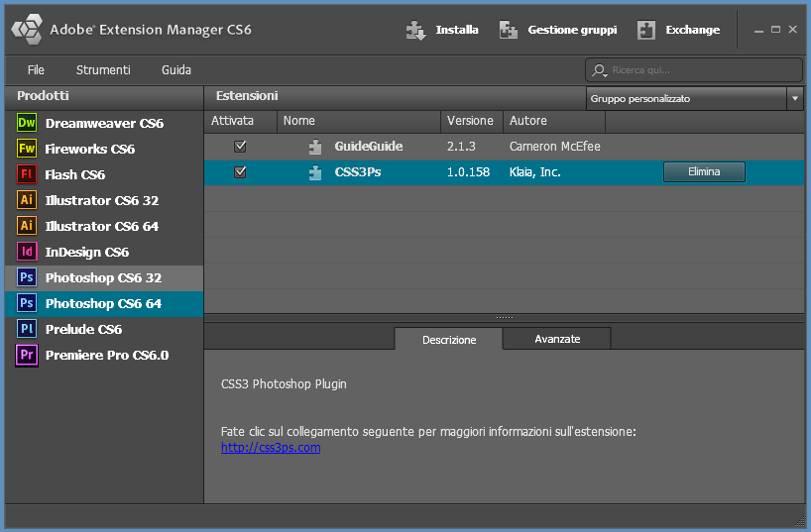Choose the Flash CS6 icon
Image resolution: width=811 pixels, height=532 pixels.
coord(27,174)
